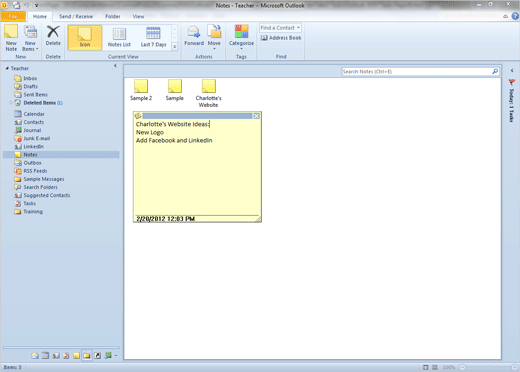Open the New Items dropdown button
Image resolution: width=520 pixels, height=372 pixels.
tap(30, 38)
